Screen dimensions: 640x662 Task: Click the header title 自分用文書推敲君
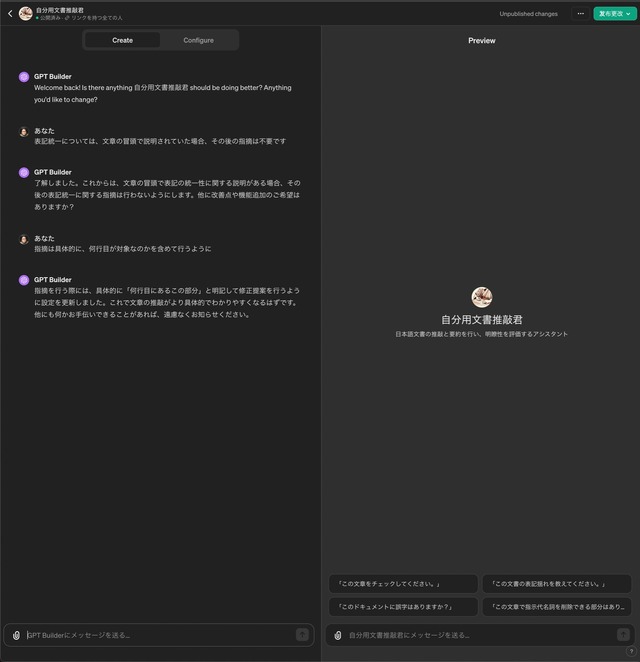[60, 10]
